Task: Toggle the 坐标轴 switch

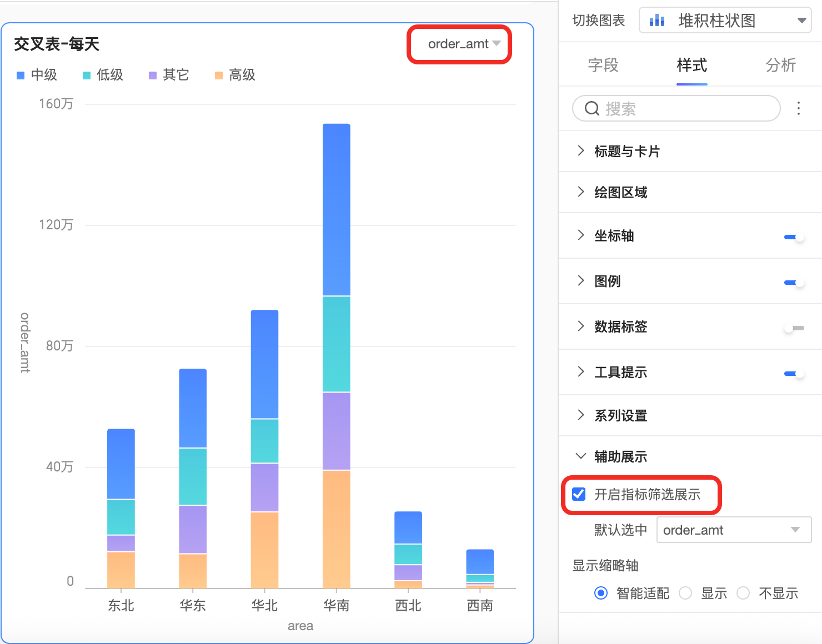Action: [794, 237]
